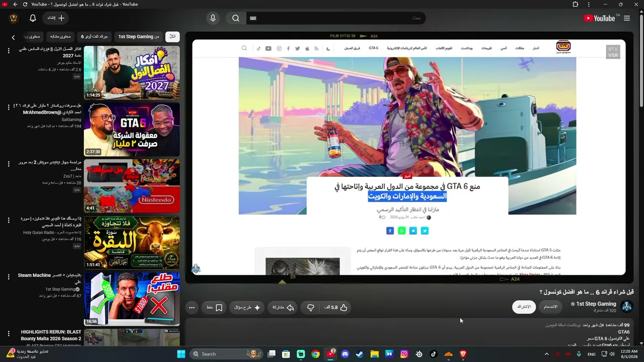Image resolution: width=644 pixels, height=362 pixels.
Task: Open the Windows Start menu
Action: pos(181,354)
